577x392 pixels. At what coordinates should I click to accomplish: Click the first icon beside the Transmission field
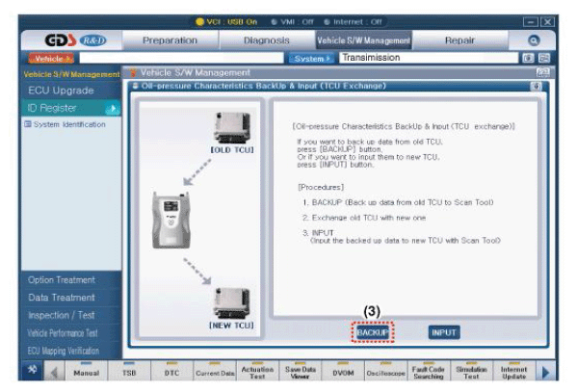coord(528,58)
